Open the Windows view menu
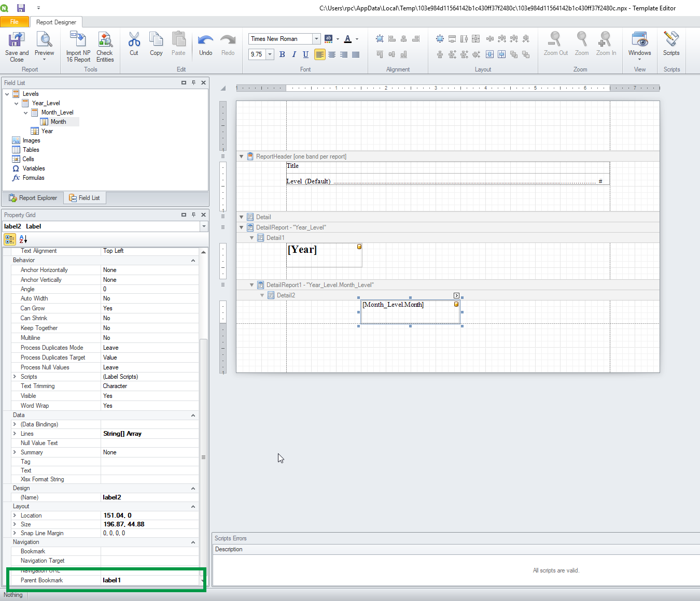This screenshot has height=601, width=700. pyautogui.click(x=639, y=46)
